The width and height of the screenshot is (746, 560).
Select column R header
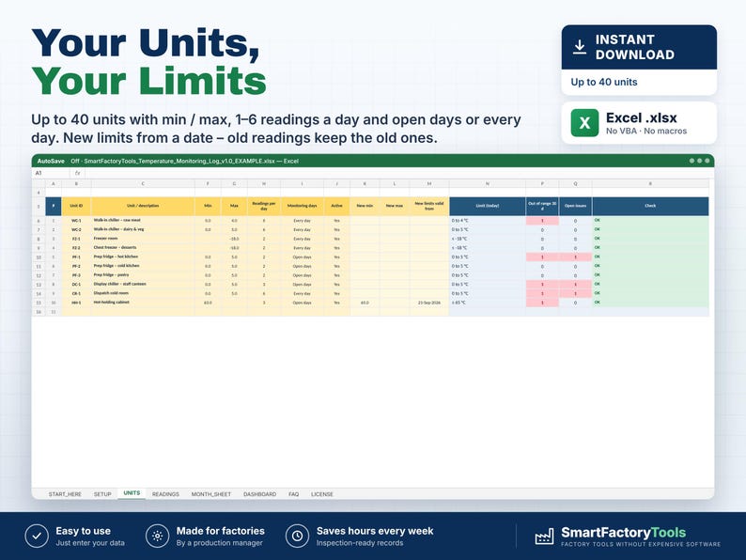pyautogui.click(x=650, y=183)
